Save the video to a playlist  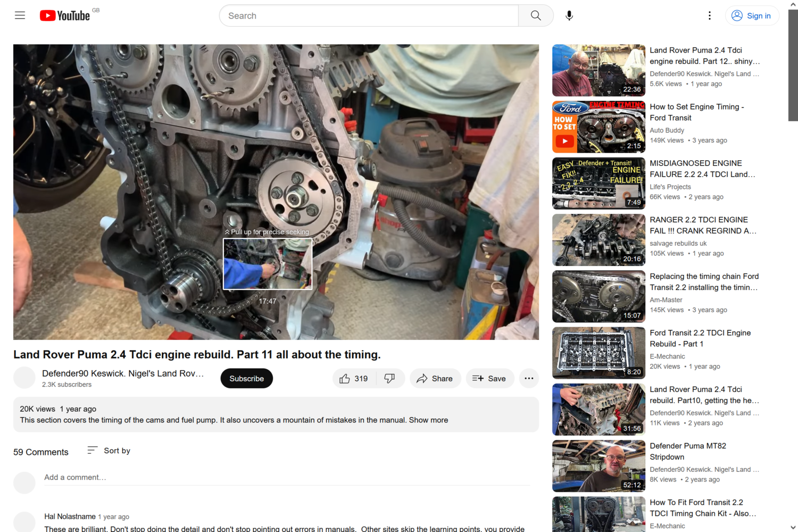click(x=489, y=378)
